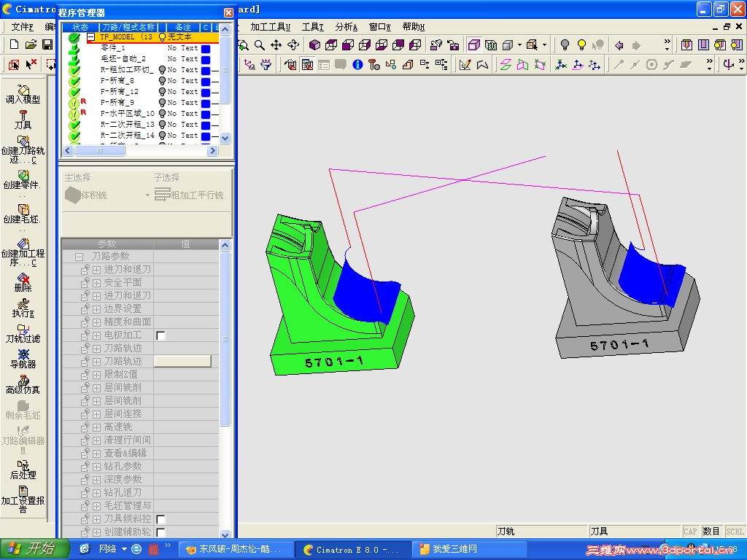Click the yellow light bulb toolbar icon
The width and height of the screenshot is (747, 560).
click(x=581, y=45)
